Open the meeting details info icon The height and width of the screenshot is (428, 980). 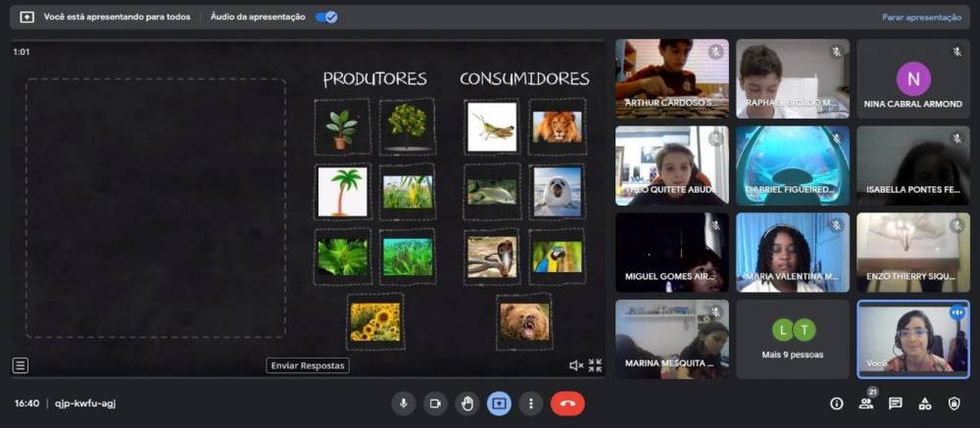point(836,403)
